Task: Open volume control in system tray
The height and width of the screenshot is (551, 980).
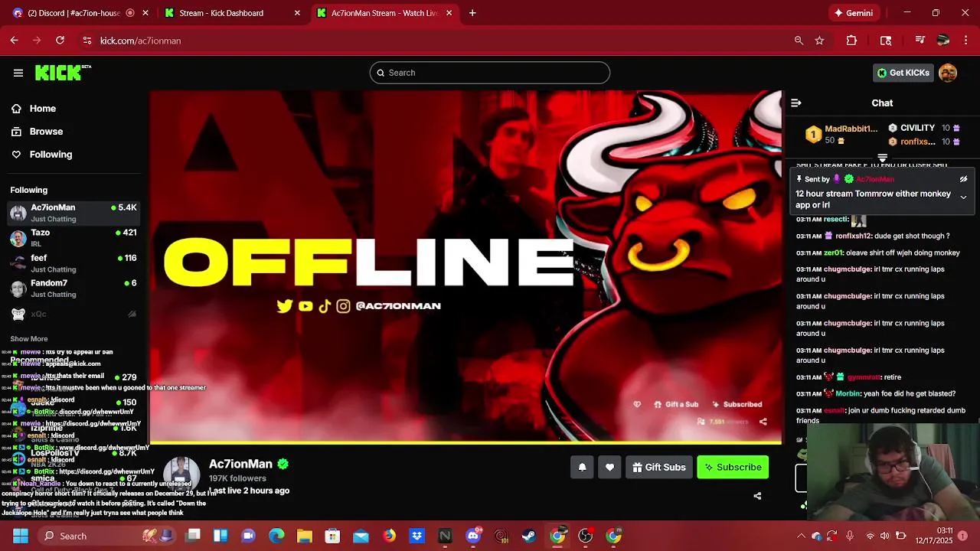Action: (884, 536)
